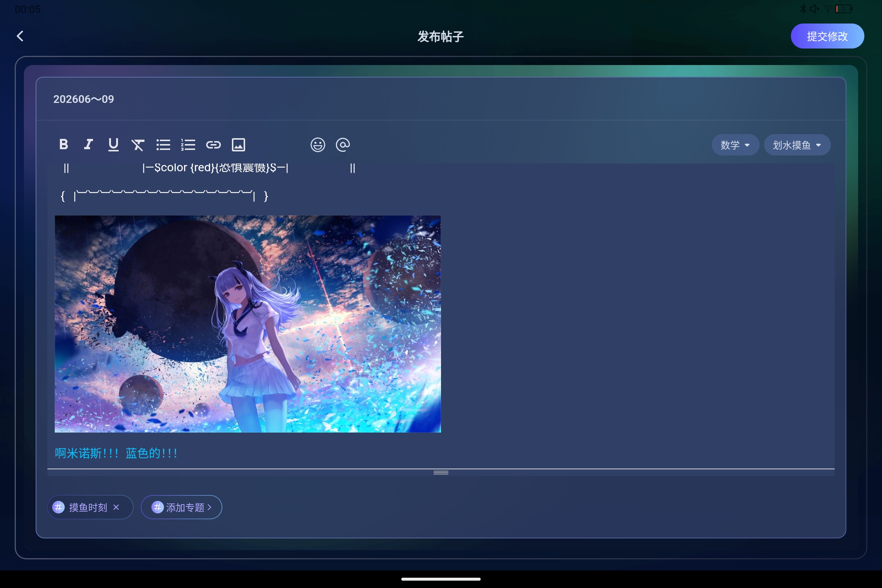Select the anime girl image in the editor

click(x=248, y=324)
